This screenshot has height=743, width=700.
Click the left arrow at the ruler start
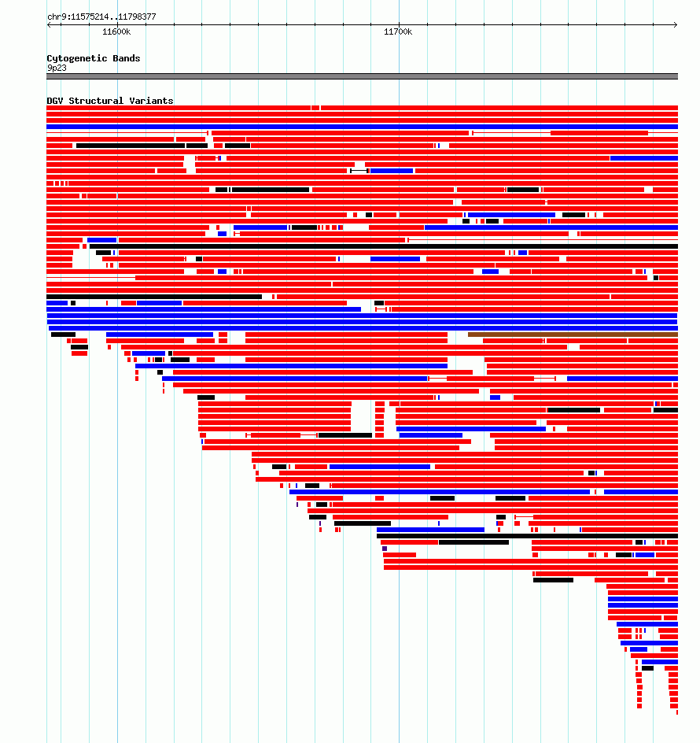tap(49, 24)
